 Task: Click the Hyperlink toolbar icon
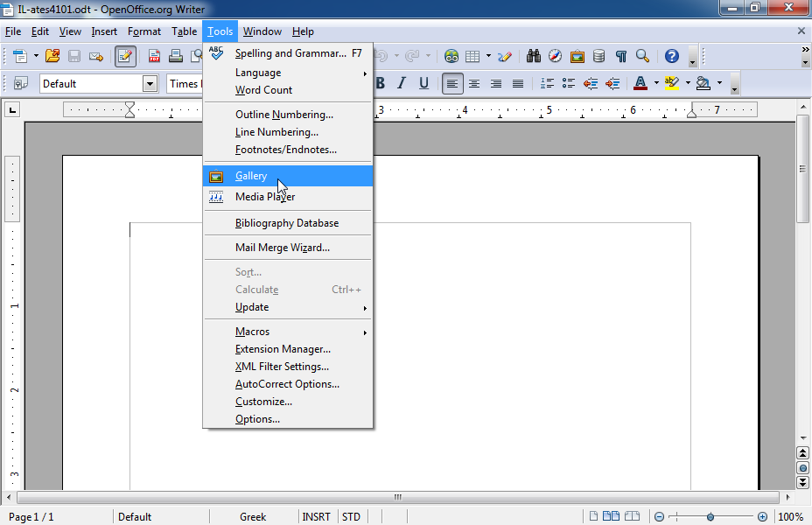click(451, 56)
